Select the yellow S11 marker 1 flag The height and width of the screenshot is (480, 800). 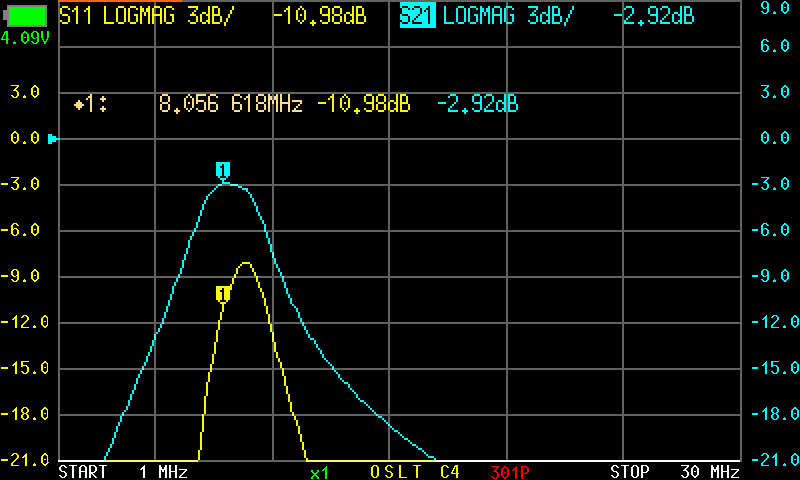coord(223,294)
